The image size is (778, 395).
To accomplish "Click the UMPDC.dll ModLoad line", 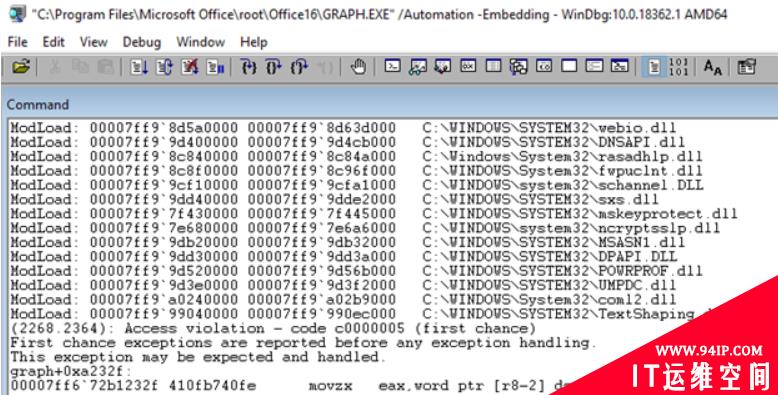I will click(343, 286).
